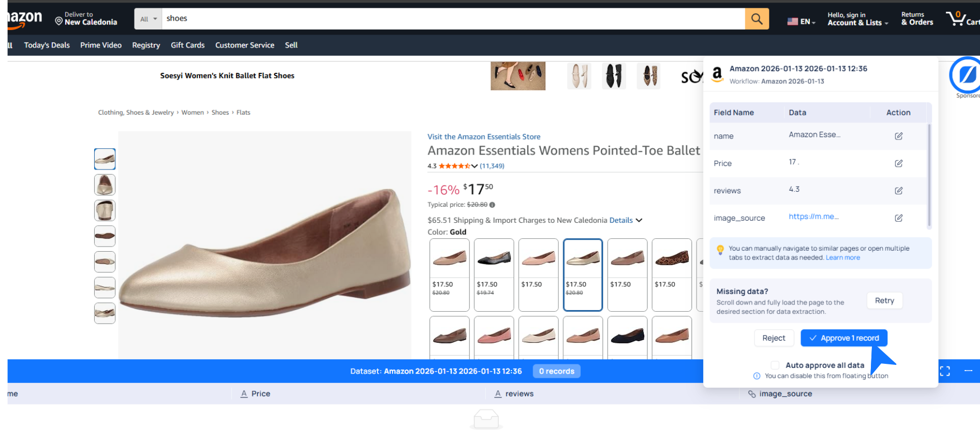This screenshot has height=430, width=980.
Task: Edit the Price field data
Action: point(899,163)
